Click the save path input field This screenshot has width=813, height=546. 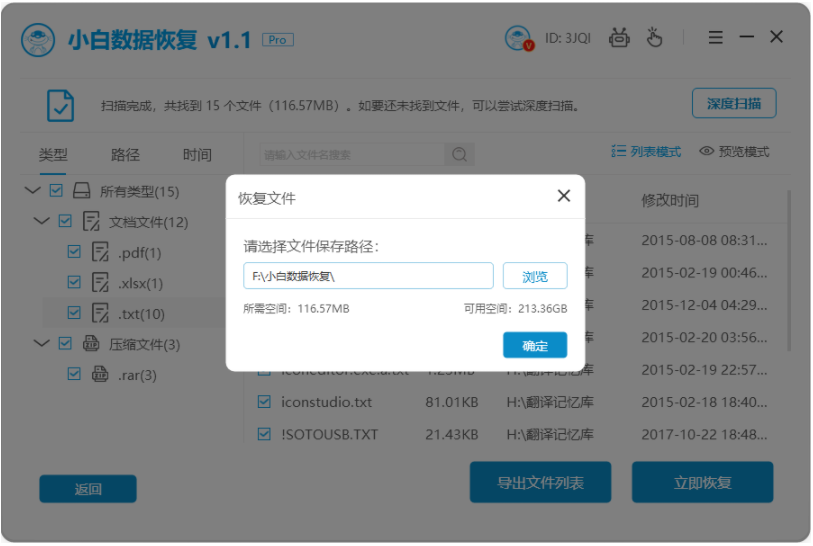[368, 276]
